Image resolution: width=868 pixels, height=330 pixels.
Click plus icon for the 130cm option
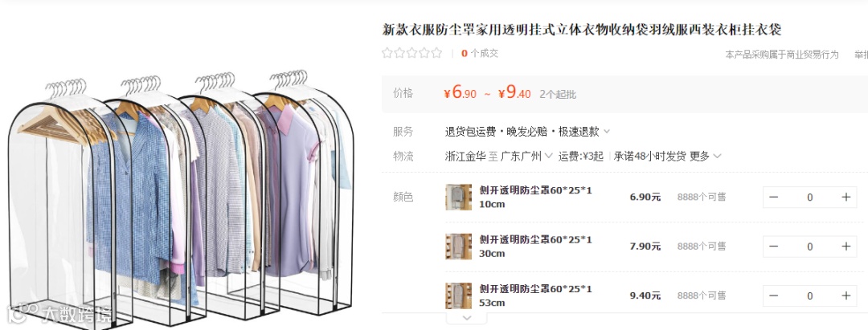(845, 246)
